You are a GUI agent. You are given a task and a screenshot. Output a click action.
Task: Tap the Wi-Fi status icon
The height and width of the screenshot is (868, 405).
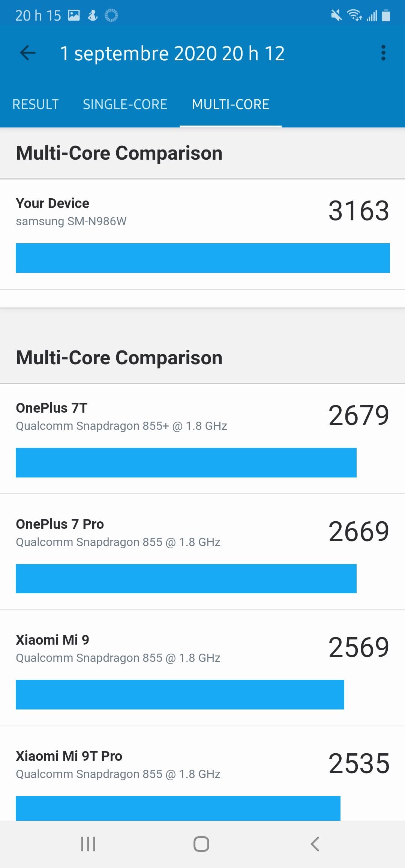[354, 15]
